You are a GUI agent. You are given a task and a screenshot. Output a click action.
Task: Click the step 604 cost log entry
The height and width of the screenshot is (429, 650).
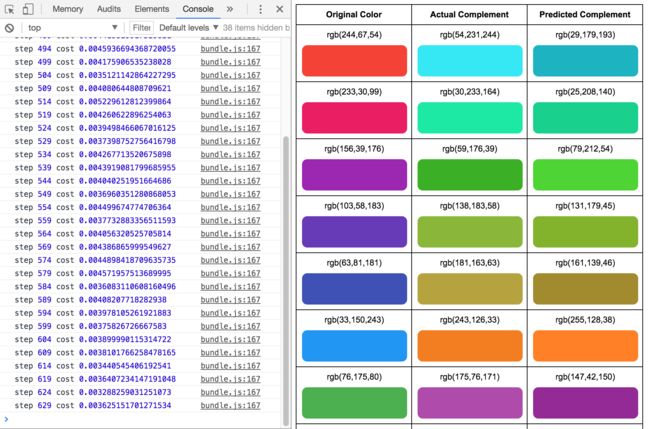92,339
